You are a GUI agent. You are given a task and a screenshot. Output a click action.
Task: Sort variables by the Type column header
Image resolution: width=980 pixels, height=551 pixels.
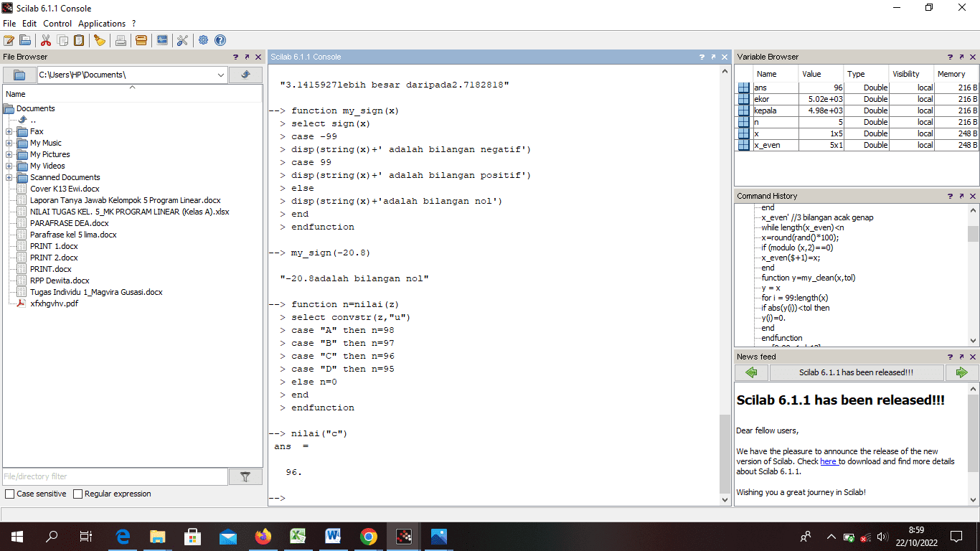867,74
